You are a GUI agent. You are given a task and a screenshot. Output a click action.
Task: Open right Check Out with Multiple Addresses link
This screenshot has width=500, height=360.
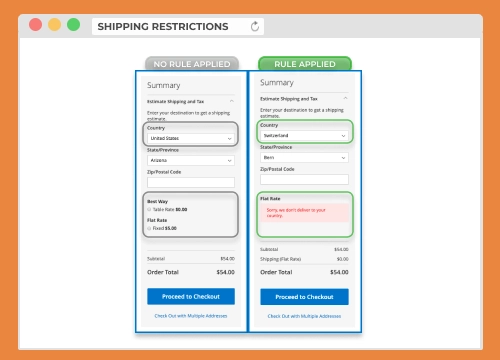(304, 316)
